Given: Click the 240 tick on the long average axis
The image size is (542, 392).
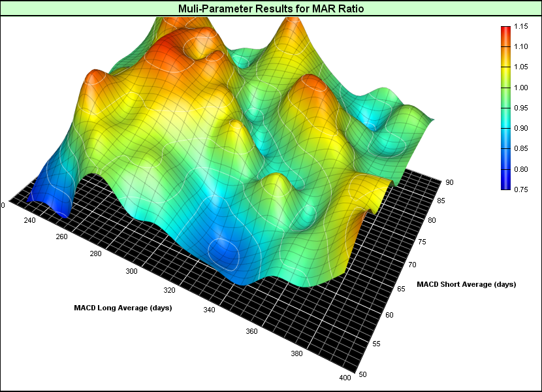Looking at the screenshot, I should [30, 221].
